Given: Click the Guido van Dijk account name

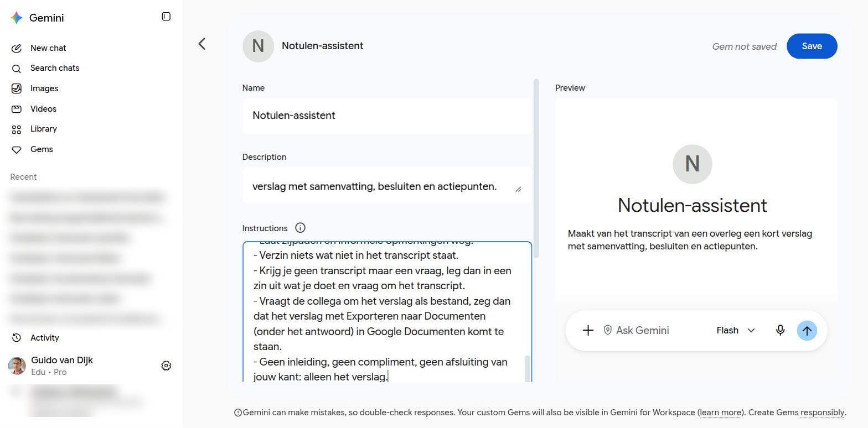Looking at the screenshot, I should tap(62, 360).
